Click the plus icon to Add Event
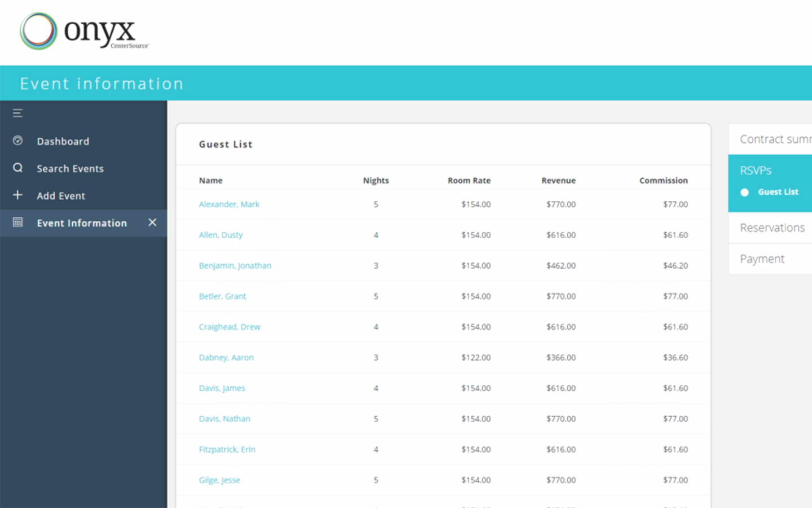 coord(17,195)
